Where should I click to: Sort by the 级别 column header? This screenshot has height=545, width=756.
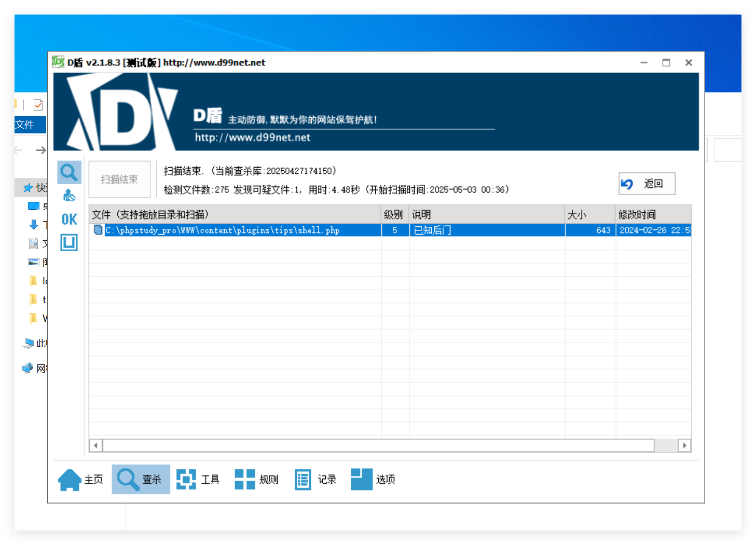[395, 214]
